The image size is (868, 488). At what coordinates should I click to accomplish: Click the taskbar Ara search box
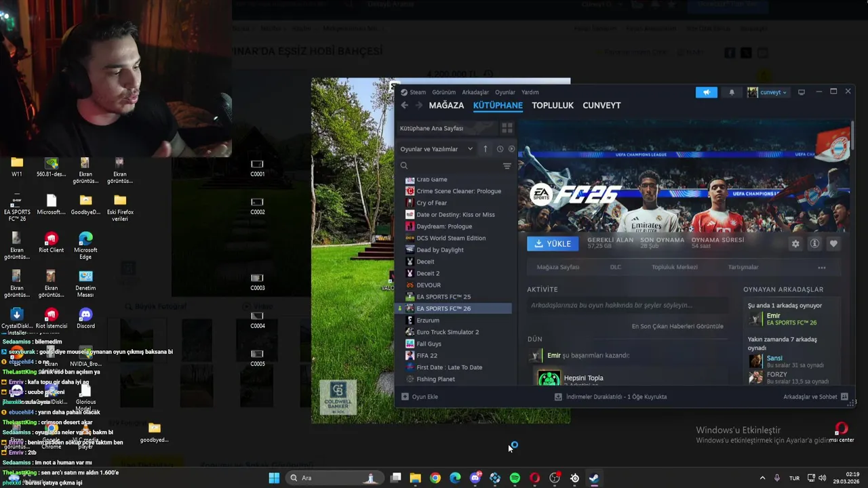(334, 478)
